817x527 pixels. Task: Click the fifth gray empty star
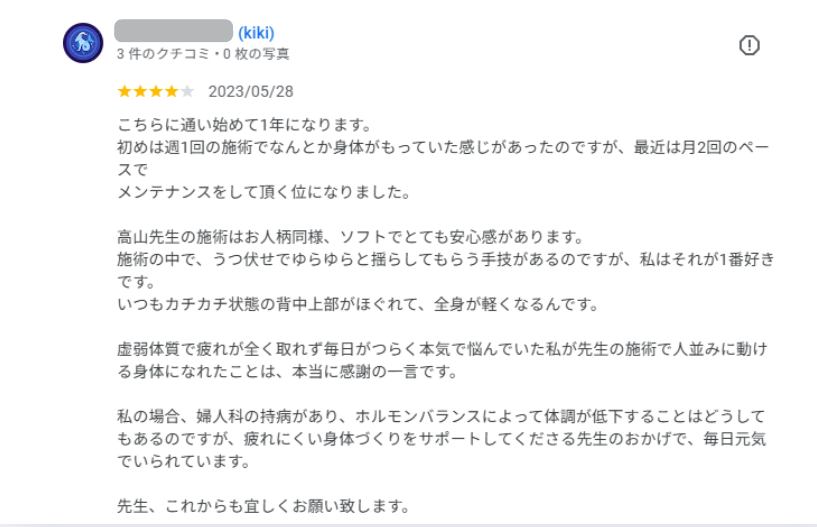(187, 92)
